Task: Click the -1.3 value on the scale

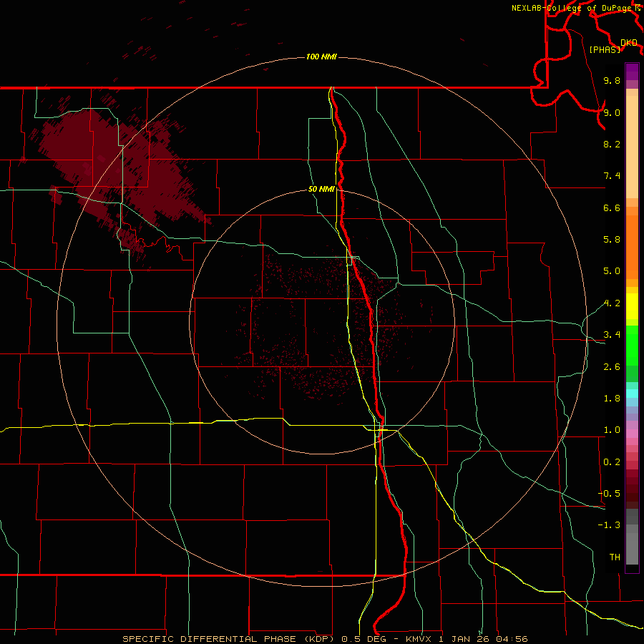Action: [609, 526]
